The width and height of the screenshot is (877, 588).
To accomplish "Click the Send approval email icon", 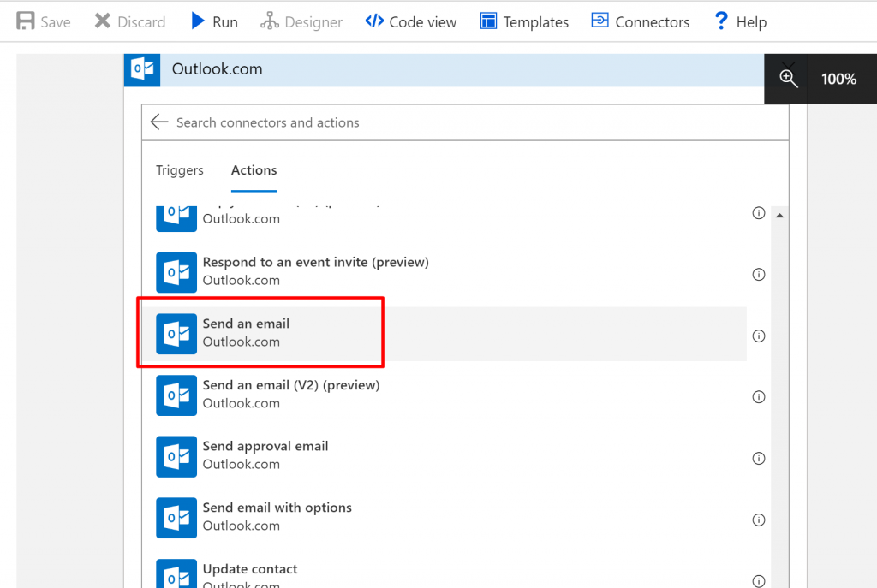I will 176,457.
